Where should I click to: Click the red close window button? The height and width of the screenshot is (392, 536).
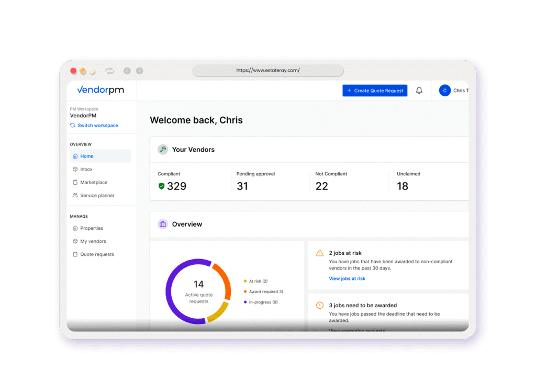[73, 71]
